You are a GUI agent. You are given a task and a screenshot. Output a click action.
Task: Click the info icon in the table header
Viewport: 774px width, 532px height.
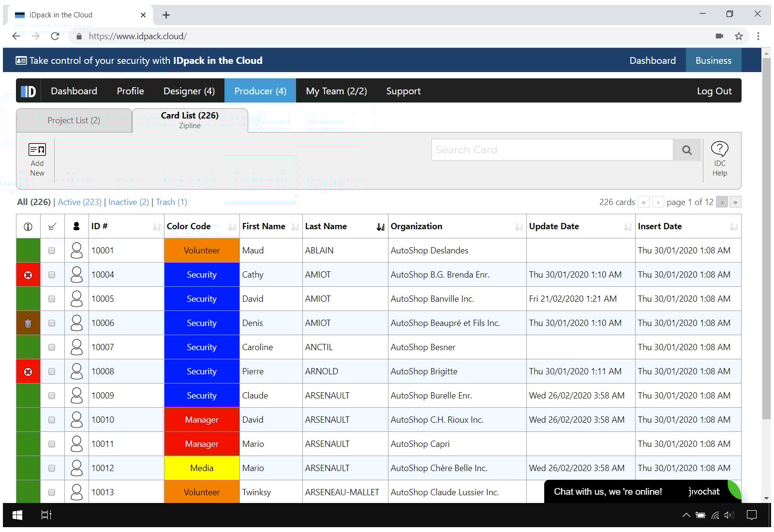pos(28,226)
